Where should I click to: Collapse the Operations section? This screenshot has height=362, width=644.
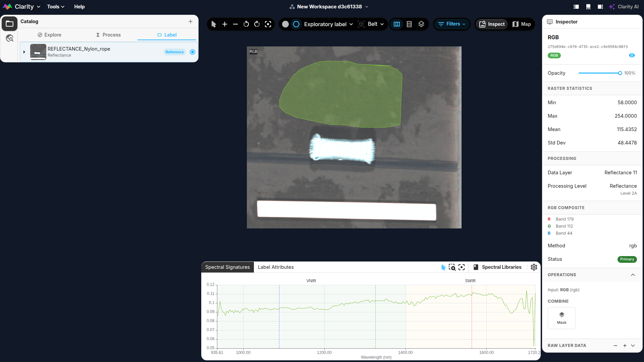pos(633,275)
